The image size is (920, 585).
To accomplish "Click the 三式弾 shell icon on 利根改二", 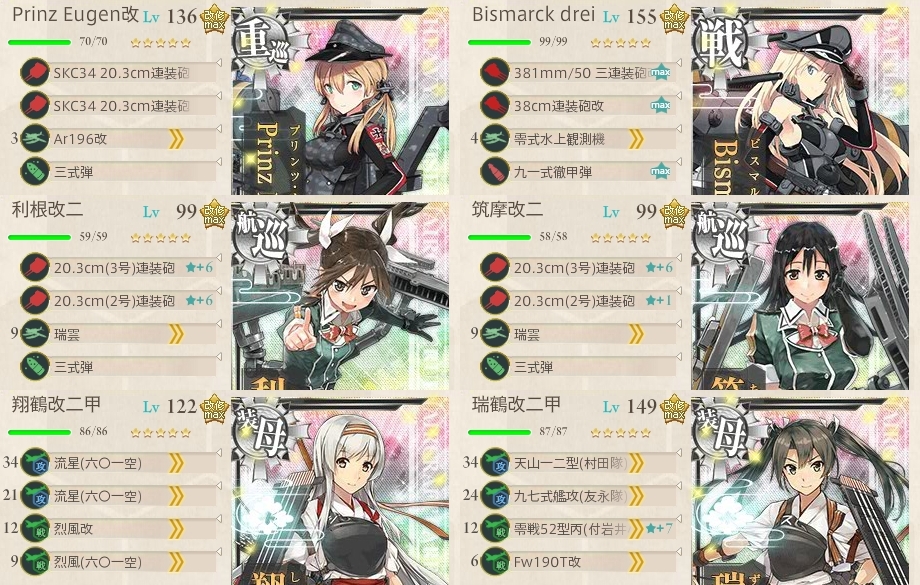I will [x=35, y=367].
